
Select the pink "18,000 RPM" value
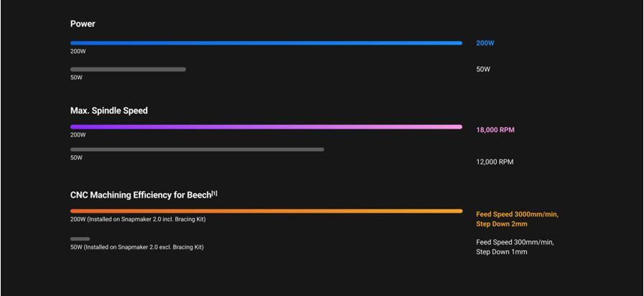[x=495, y=130]
